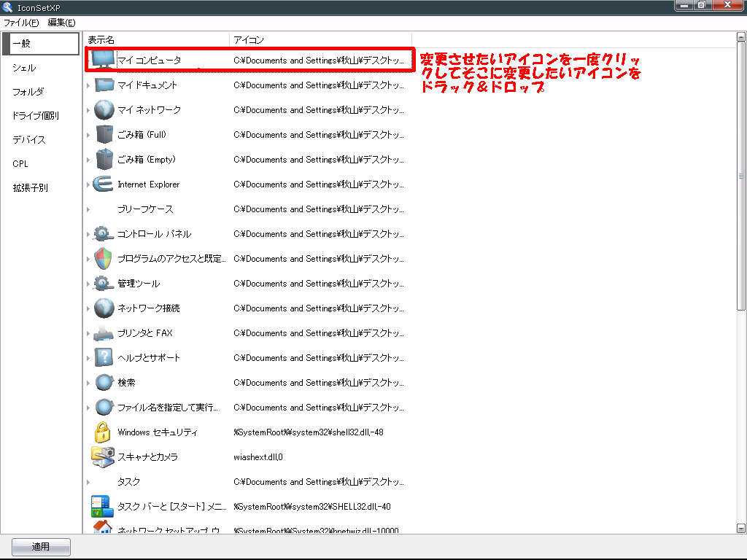Click the 検索 magnifier icon

coord(104,382)
